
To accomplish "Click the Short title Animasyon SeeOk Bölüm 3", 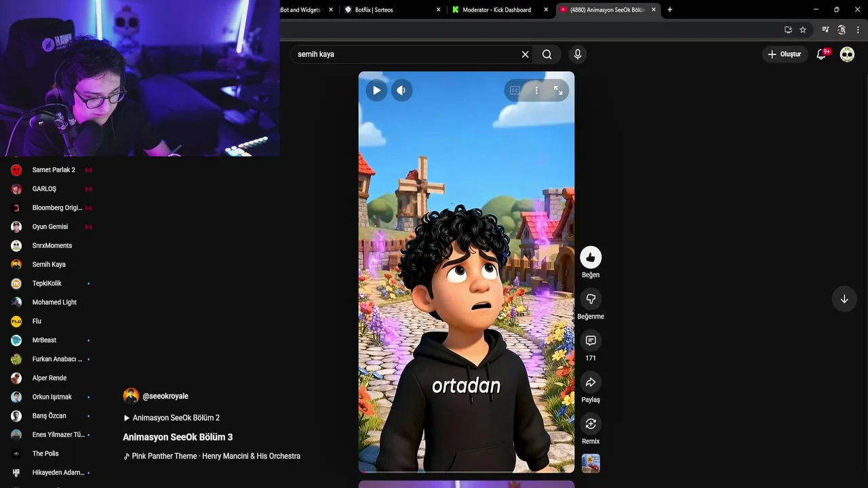I will 178,437.
